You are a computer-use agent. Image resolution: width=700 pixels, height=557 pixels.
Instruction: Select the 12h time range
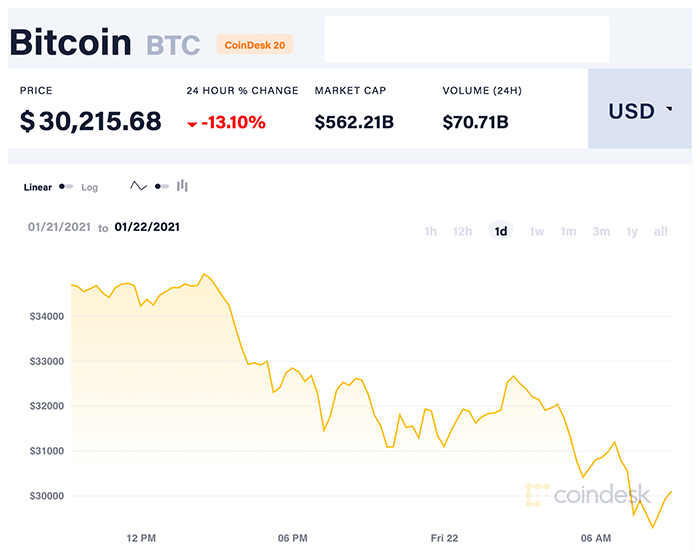tap(462, 231)
